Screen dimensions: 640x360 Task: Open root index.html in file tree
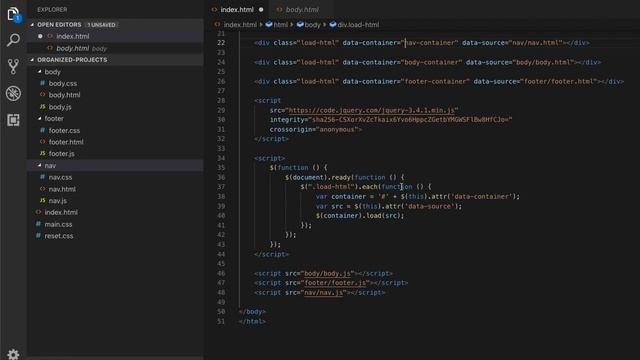61,213
